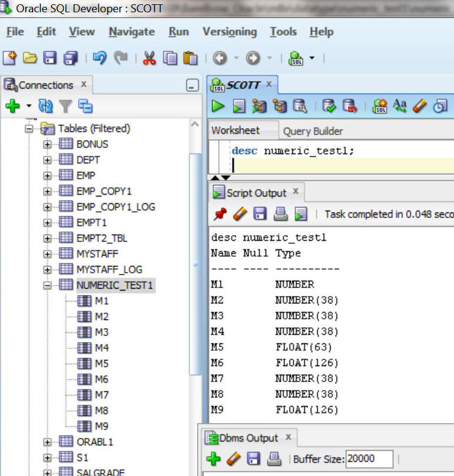This screenshot has width=454, height=476.
Task: Open the View menu
Action: click(82, 31)
